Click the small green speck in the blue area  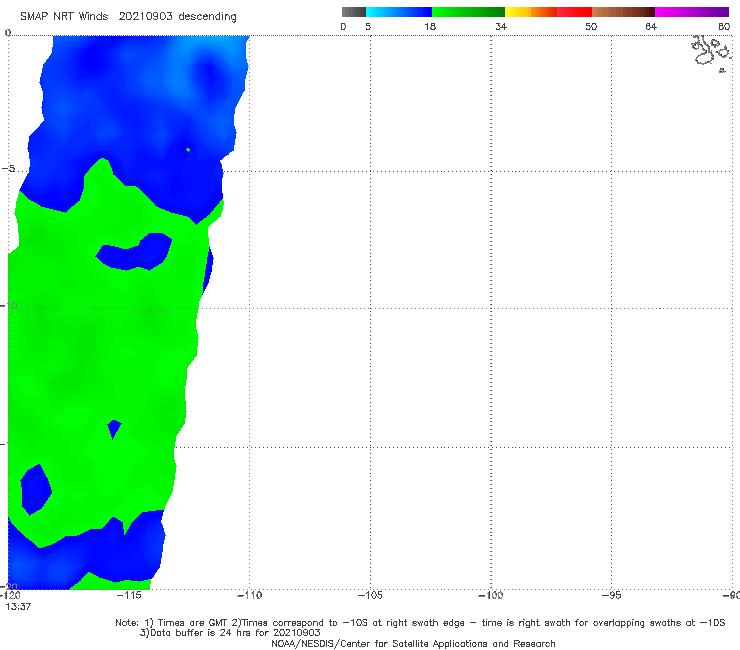188,150
